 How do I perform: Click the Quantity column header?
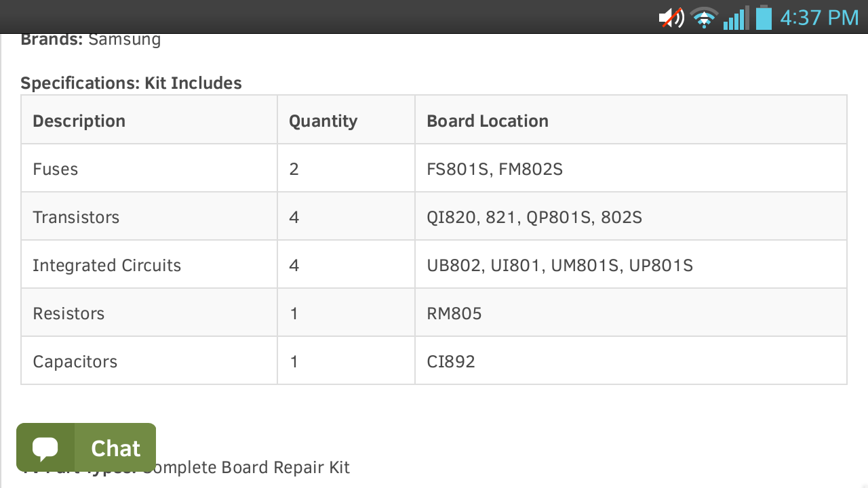(323, 121)
